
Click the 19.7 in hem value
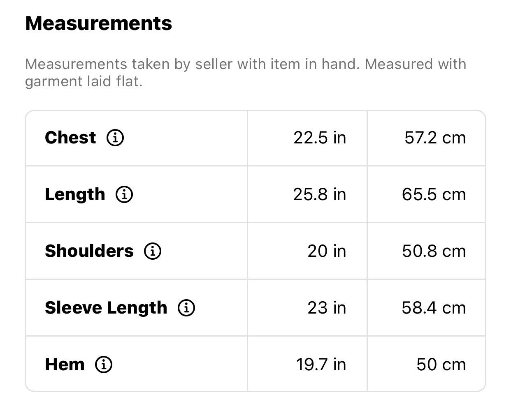(x=321, y=365)
